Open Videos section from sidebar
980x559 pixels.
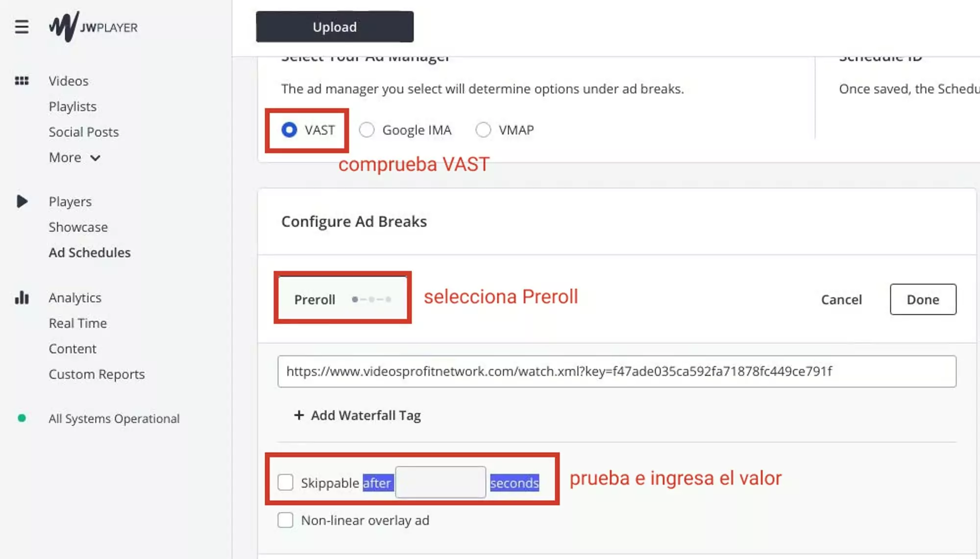click(69, 80)
